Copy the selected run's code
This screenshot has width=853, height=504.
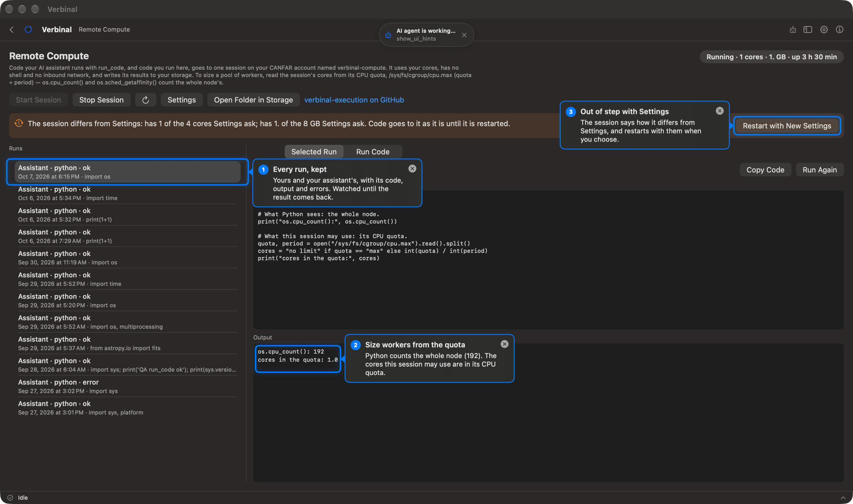[x=765, y=170]
